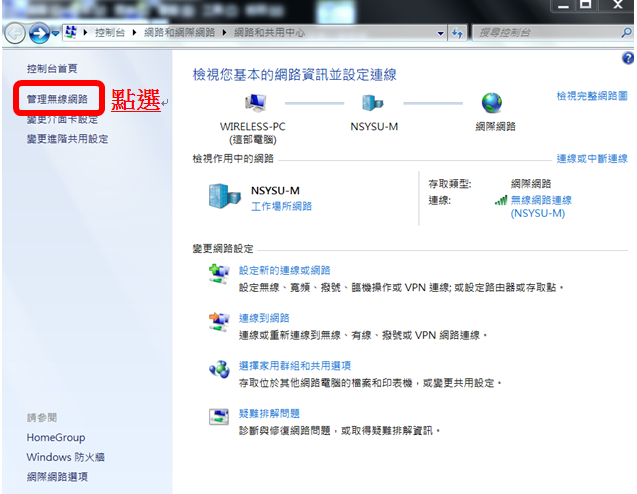Image resolution: width=637 pixels, height=494 pixels.
Task: Click the 檢視完整網路圖 link
Action: tap(592, 96)
